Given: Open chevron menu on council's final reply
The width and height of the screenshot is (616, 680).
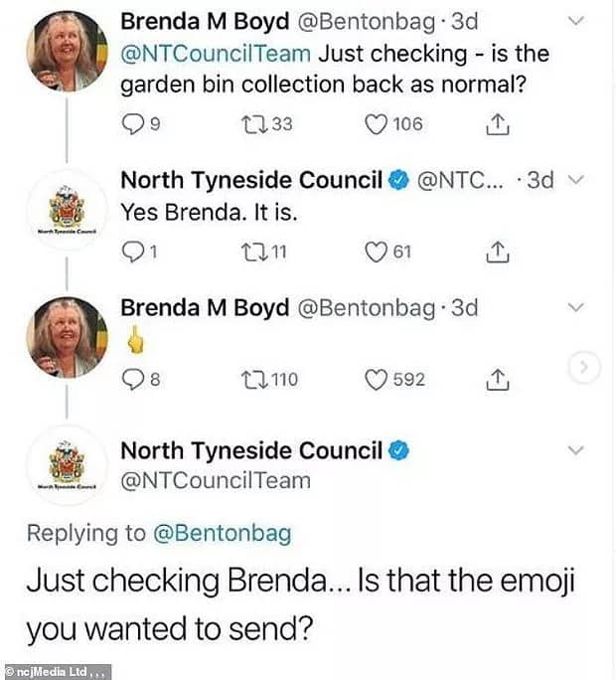Looking at the screenshot, I should click(x=576, y=451).
